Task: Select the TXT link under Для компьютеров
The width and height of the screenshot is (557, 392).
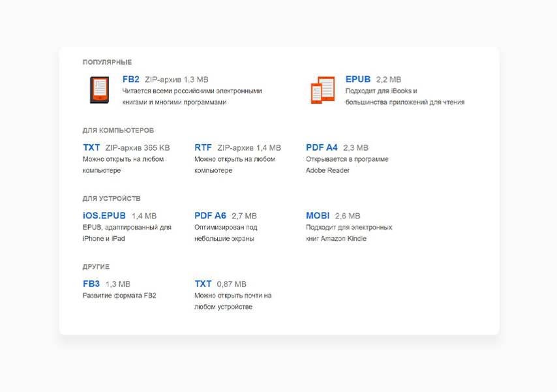Action: (x=91, y=147)
